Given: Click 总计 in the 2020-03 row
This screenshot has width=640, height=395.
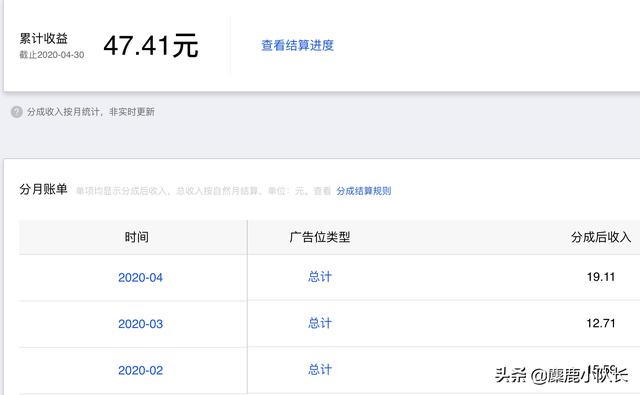Looking at the screenshot, I should click(320, 324).
